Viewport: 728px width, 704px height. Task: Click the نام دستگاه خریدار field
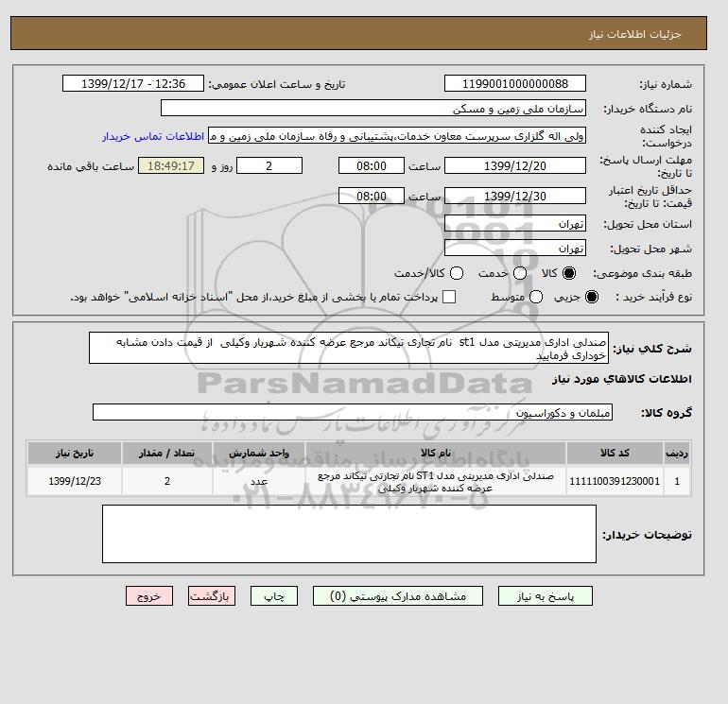(373, 108)
